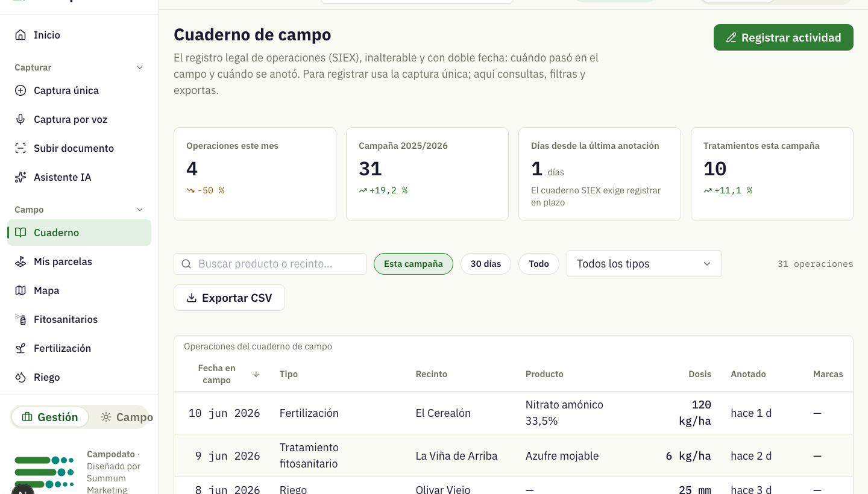Click the Registrar actividad button
Image resolution: width=868 pixels, height=494 pixels.
(784, 37)
